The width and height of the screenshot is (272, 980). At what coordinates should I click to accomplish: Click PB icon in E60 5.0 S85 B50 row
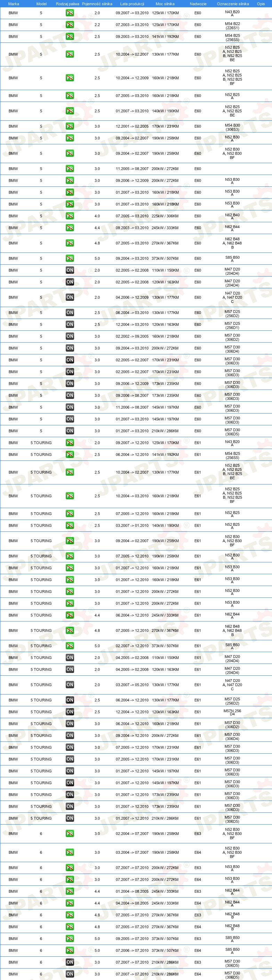[x=70, y=258]
